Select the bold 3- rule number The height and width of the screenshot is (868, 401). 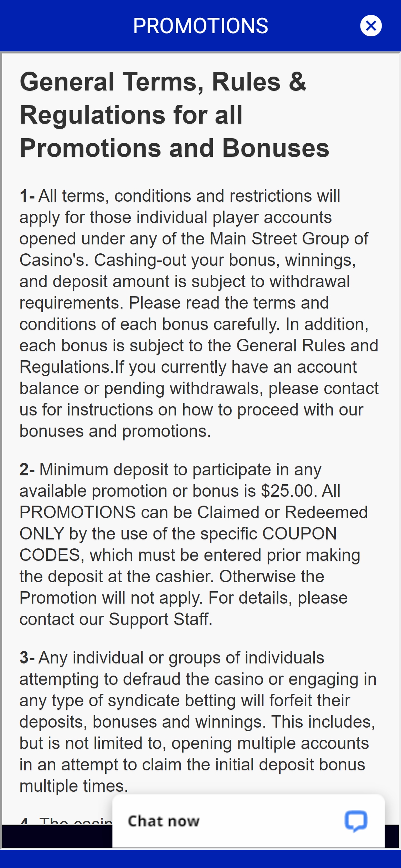coord(27,658)
